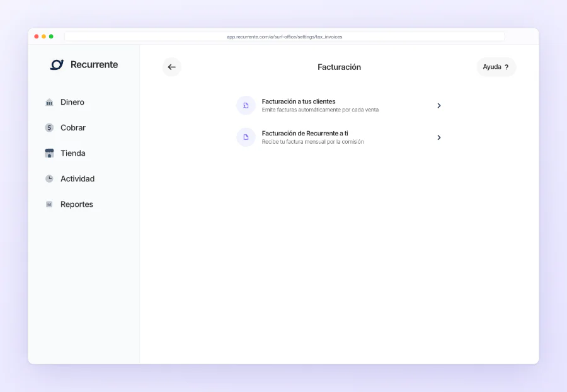Open the Actividad section label
This screenshot has height=392, width=567.
(x=77, y=178)
